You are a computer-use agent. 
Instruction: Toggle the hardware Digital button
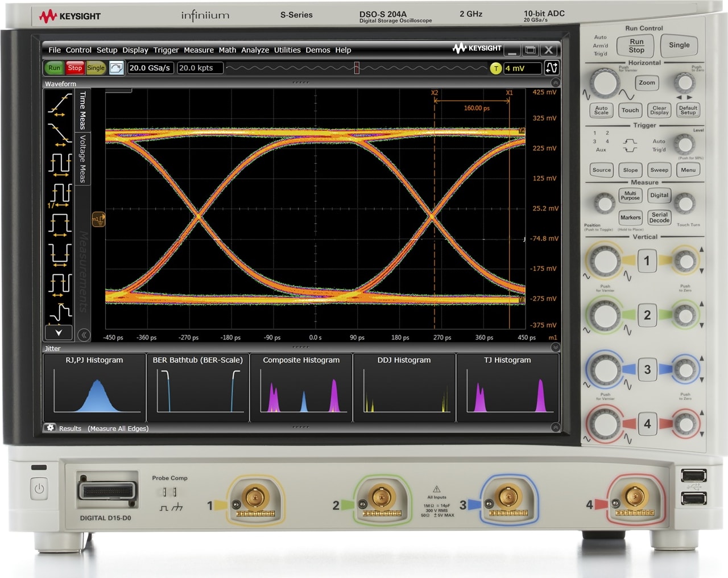point(659,196)
